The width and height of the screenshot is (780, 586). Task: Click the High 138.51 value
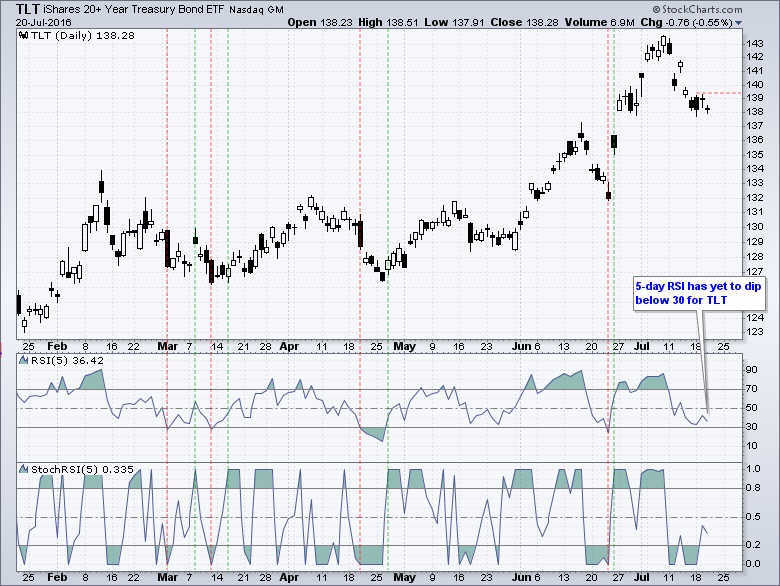(x=389, y=22)
